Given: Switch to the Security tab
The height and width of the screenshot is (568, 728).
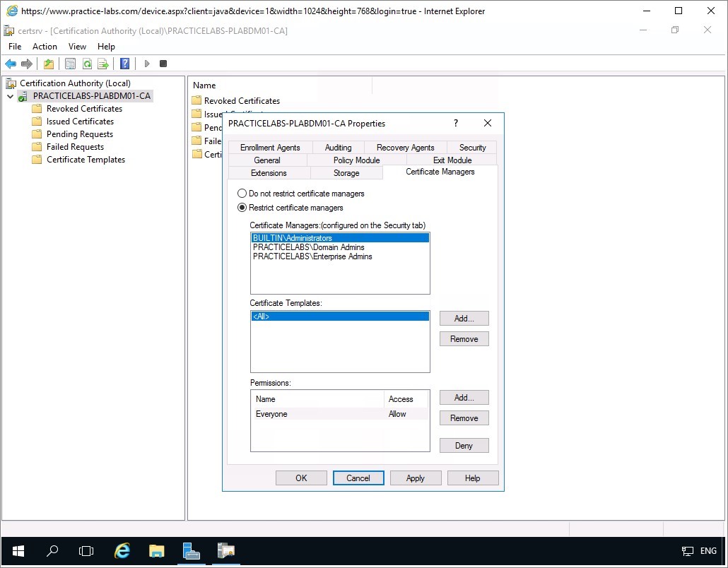Looking at the screenshot, I should click(x=472, y=148).
